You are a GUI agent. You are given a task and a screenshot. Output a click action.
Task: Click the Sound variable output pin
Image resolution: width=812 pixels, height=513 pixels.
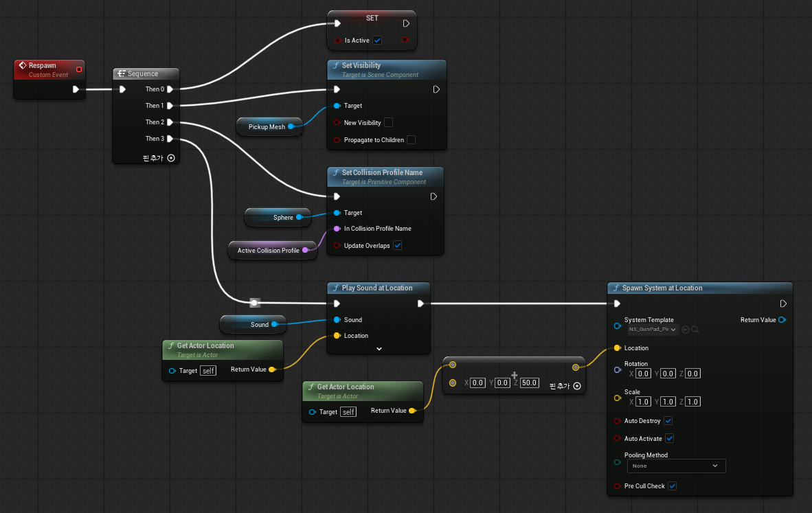(275, 324)
